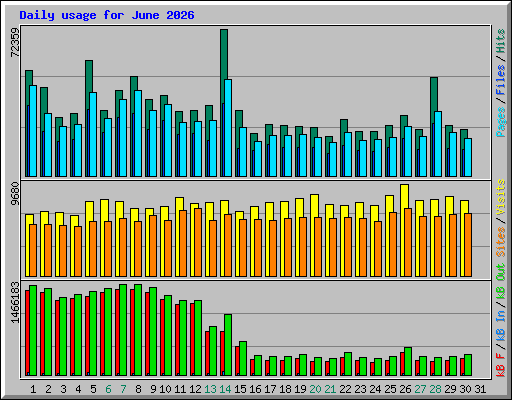Click the green weekend day 21 label
Viewport: 512px width, 400px height.
point(330,389)
